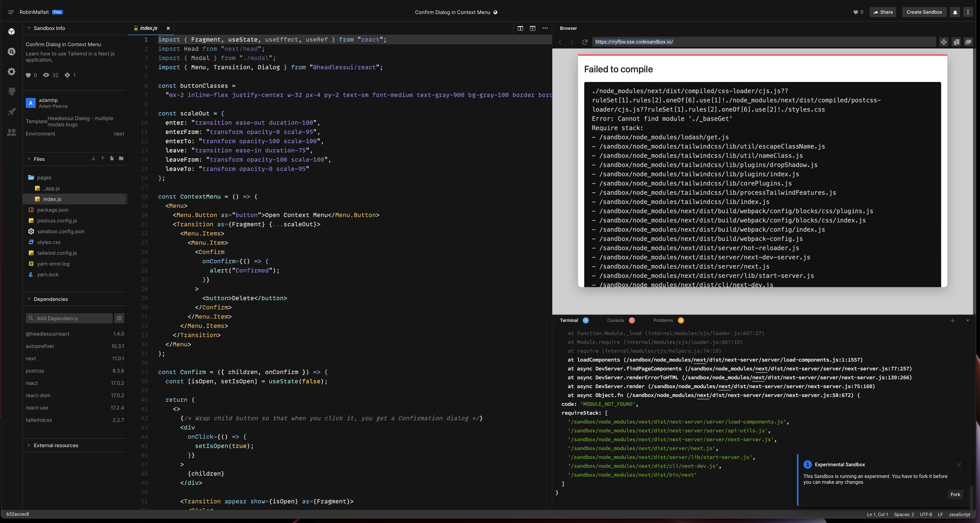This screenshot has width=980, height=523.
Task: Click the heart likes icon in Sandbox Info
Action: 28,75
